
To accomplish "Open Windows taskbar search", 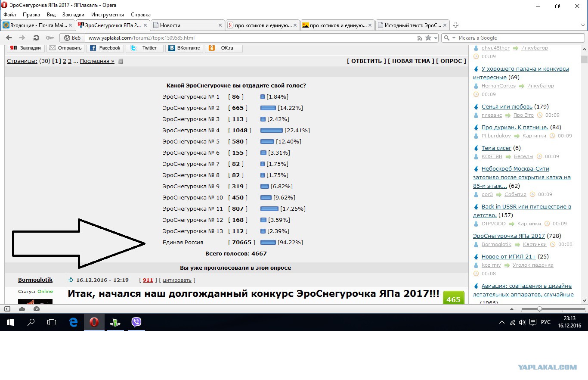I will pos(31,322).
